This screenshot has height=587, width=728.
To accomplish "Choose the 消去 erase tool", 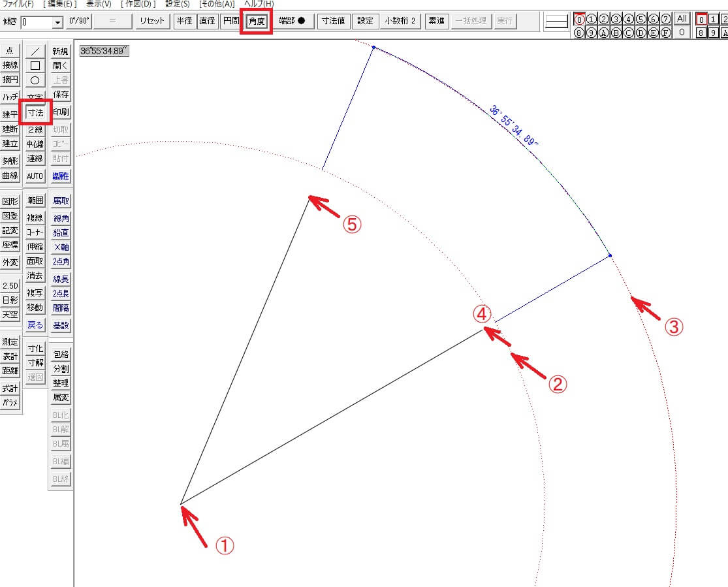I will 35,276.
